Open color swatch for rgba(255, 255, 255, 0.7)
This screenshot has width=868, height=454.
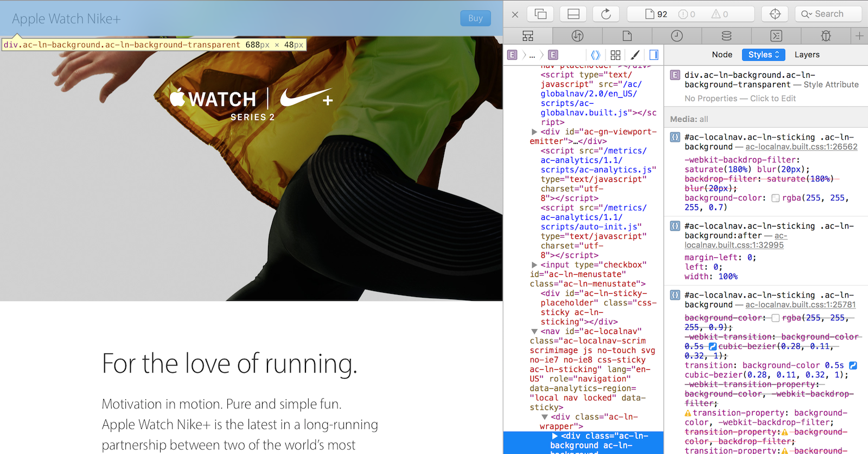775,198
